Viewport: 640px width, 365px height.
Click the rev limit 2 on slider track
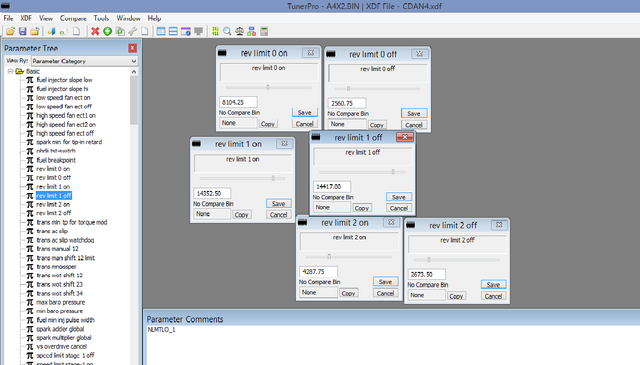pos(349,257)
